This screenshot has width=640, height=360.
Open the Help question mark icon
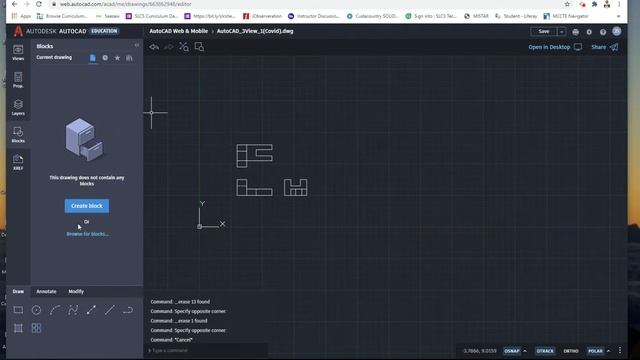tap(603, 31)
